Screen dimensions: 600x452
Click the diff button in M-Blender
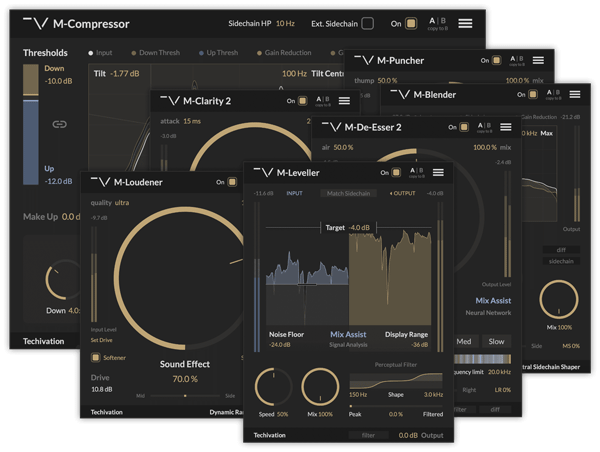click(x=561, y=250)
